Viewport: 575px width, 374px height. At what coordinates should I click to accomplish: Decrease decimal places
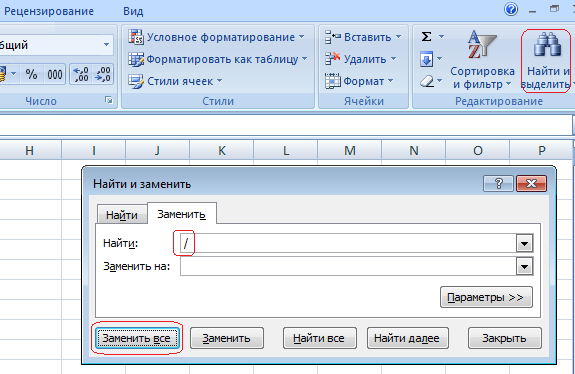click(103, 74)
